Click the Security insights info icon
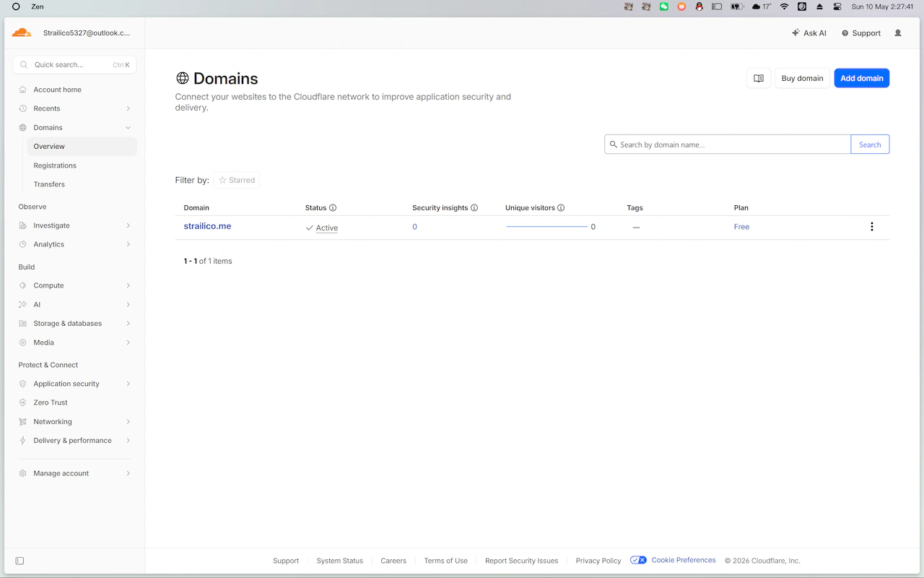 (474, 207)
